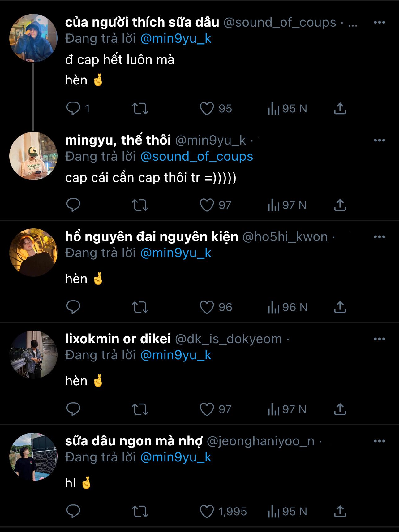Like the tweet with 1,995 likes

click(207, 512)
